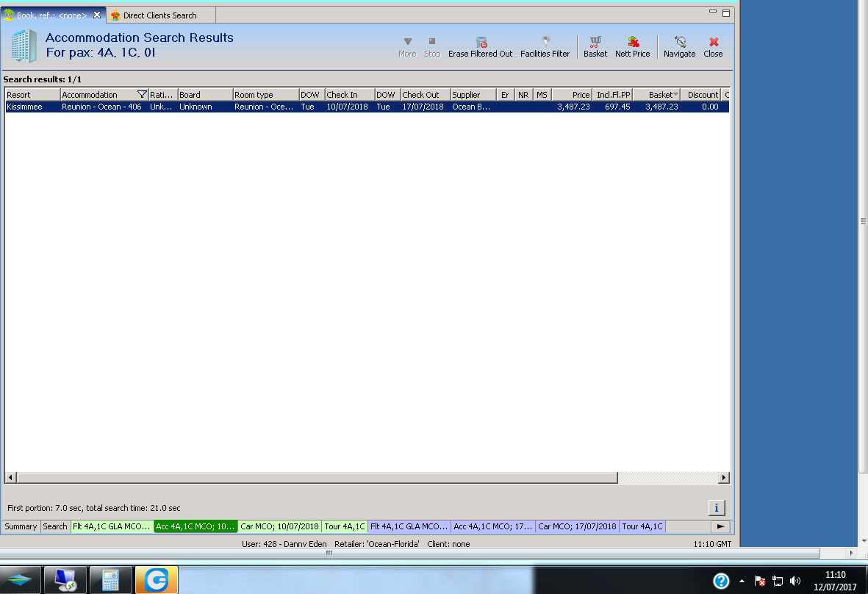Image resolution: width=868 pixels, height=594 pixels.
Task: Maximize the results panel view
Action: tap(725, 12)
